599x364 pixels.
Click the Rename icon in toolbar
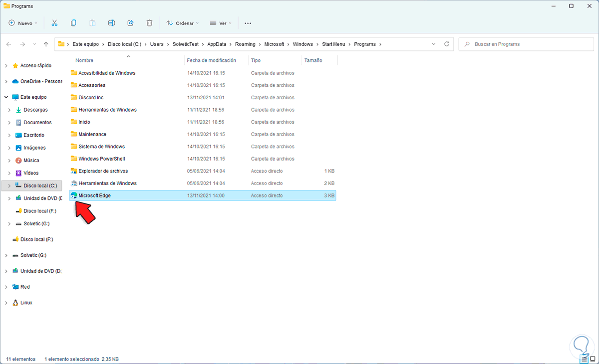(111, 23)
